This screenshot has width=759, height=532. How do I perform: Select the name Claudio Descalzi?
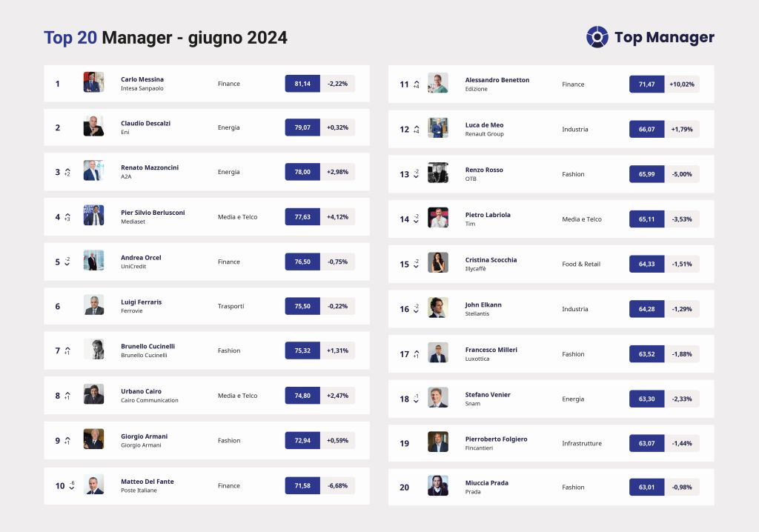click(x=146, y=124)
